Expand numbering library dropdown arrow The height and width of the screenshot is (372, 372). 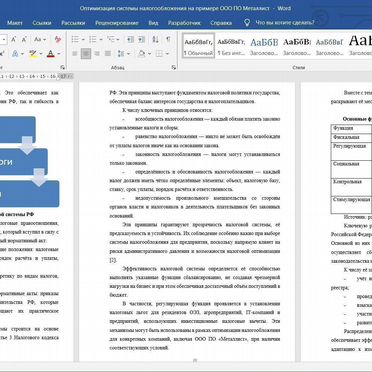coord(100,40)
